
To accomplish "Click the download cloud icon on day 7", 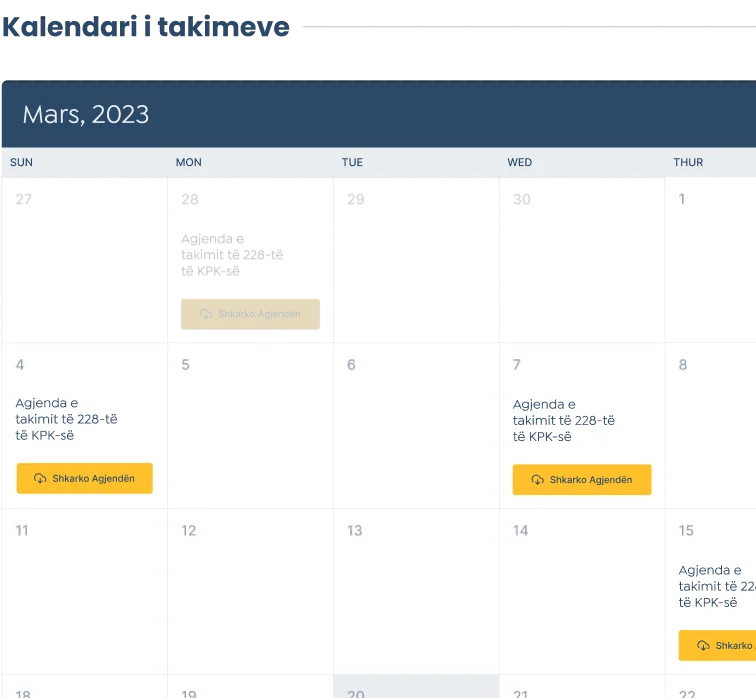I will pos(538,480).
